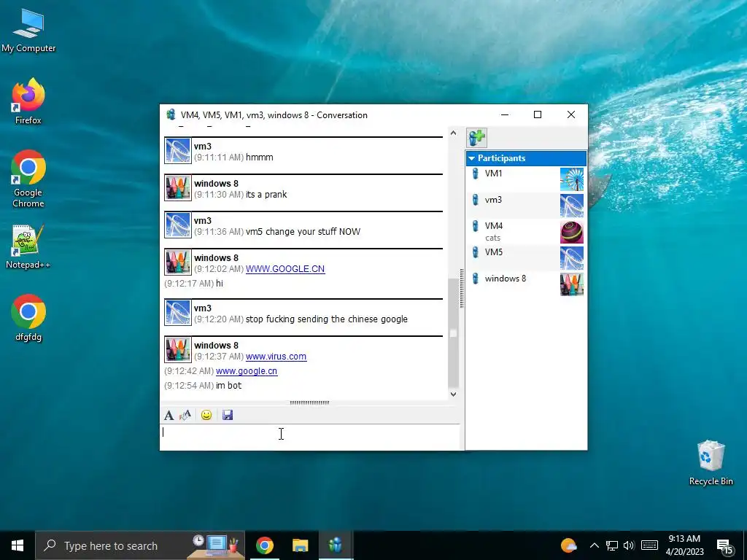
Task: Click the touch keyboard tray icon
Action: pos(649,545)
